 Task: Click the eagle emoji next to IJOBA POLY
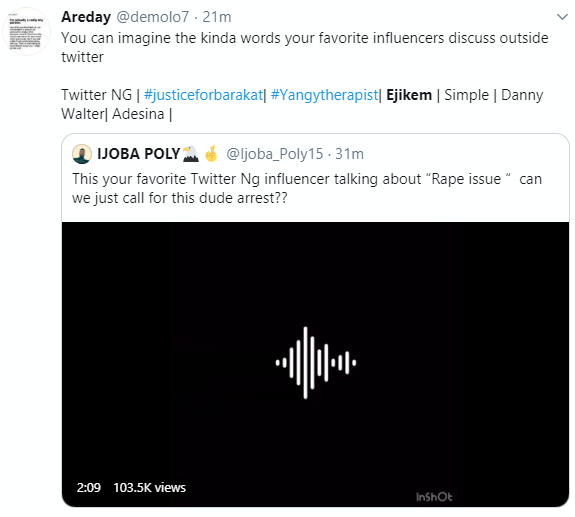pyautogui.click(x=190, y=154)
